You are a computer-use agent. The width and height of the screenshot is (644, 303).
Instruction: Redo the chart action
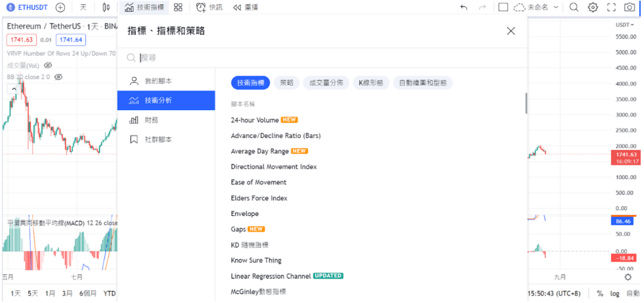482,8
